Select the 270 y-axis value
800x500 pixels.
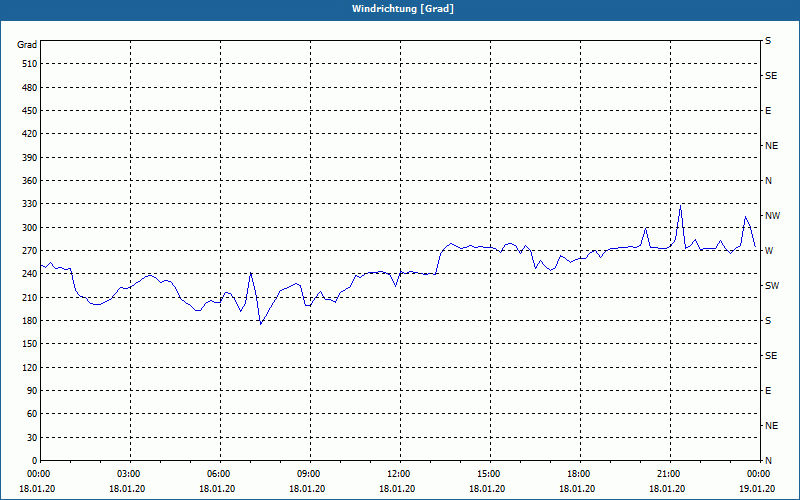30,251
